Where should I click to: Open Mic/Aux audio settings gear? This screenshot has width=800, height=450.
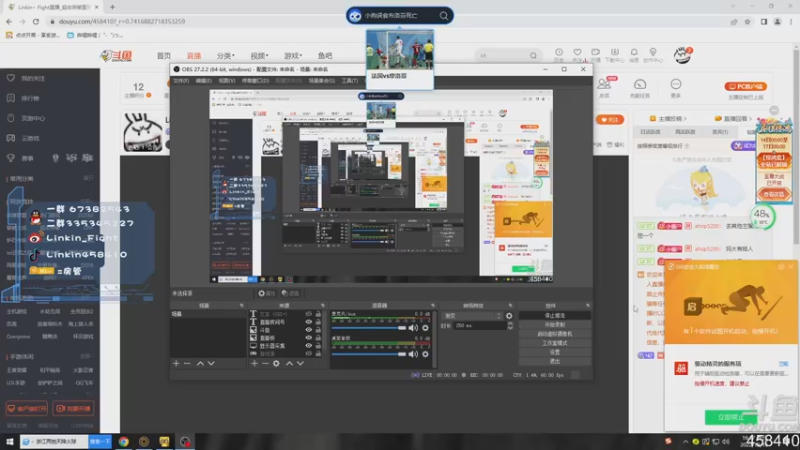(x=426, y=328)
